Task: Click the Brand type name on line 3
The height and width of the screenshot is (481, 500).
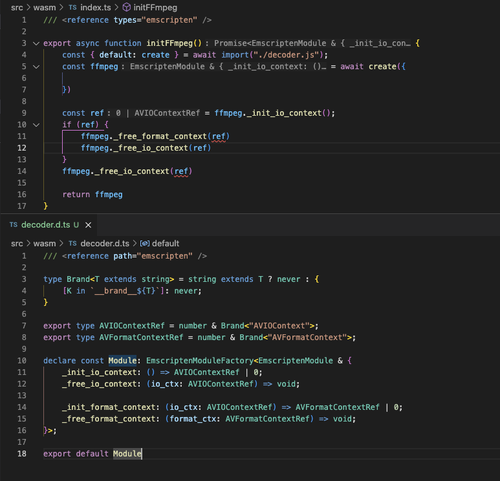Action: [x=78, y=279]
